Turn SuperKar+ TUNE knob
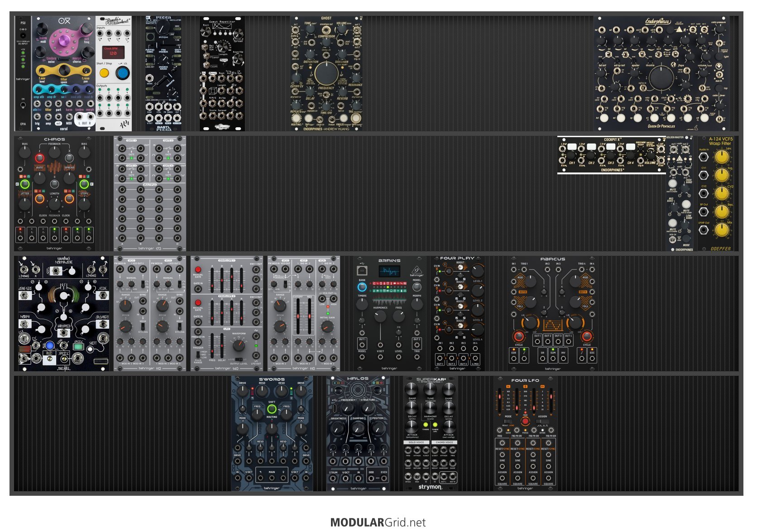Screen dimensions: 757x532 pos(430,389)
